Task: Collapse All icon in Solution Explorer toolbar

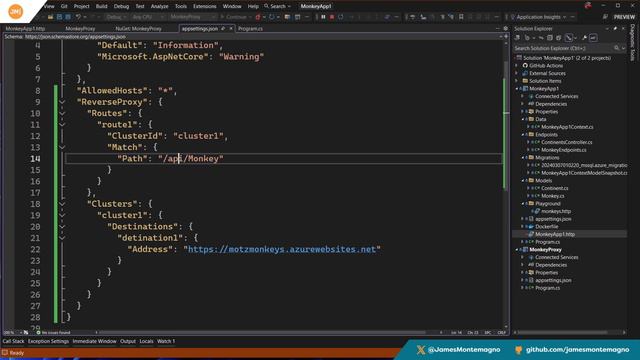Action: [550, 38]
